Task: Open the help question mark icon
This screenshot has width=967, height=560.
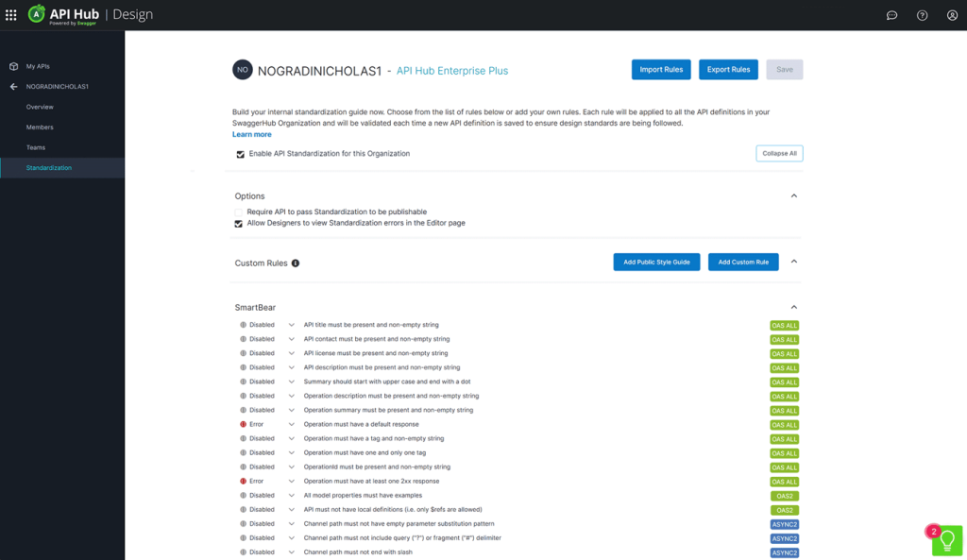Action: click(922, 15)
